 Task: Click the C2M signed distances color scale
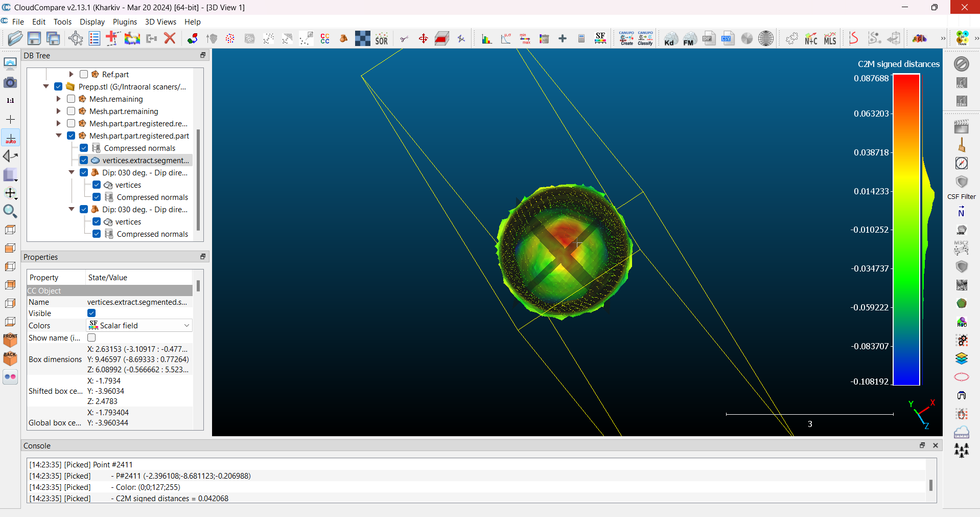(x=906, y=230)
